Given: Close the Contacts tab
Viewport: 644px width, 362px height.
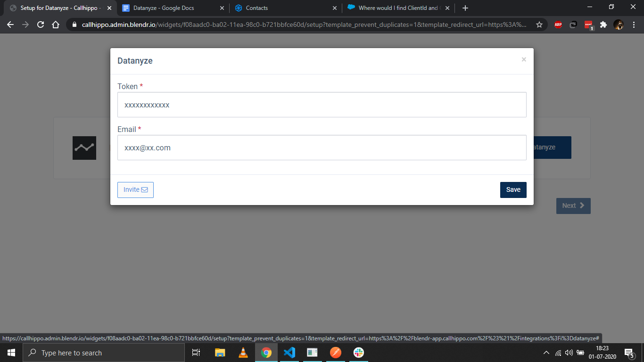Looking at the screenshot, I should [335, 8].
